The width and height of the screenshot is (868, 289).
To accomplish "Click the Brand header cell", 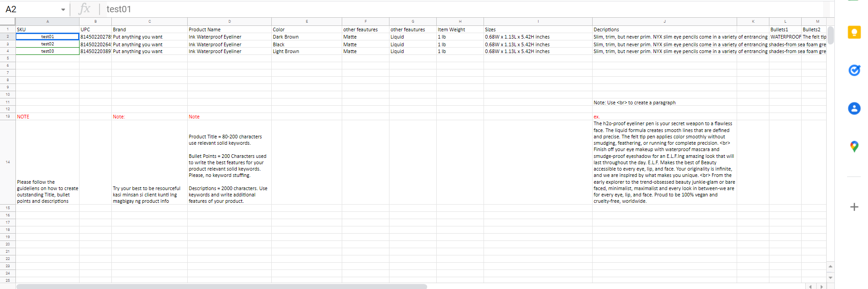I will (x=150, y=29).
